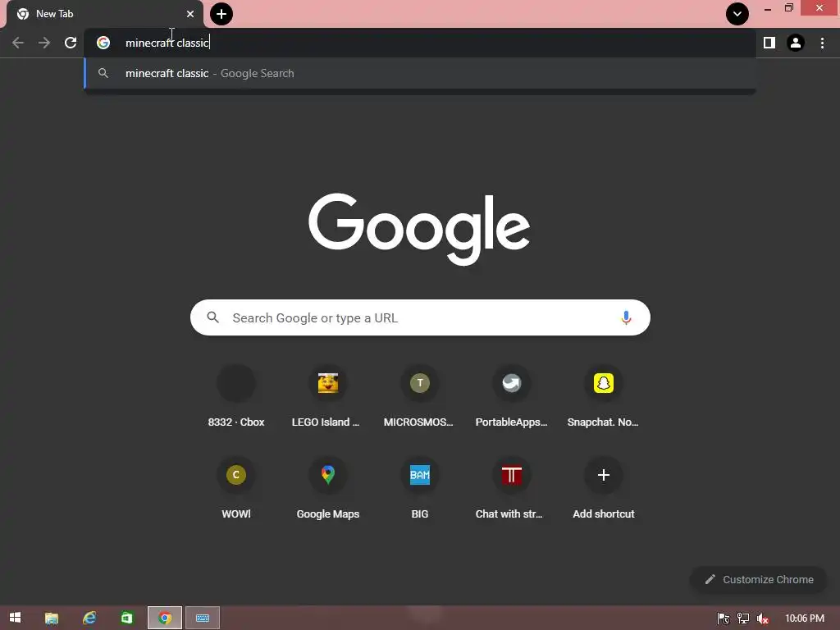The image size is (840, 630).
Task: Click the muted volume tray icon
Action: pyautogui.click(x=763, y=619)
